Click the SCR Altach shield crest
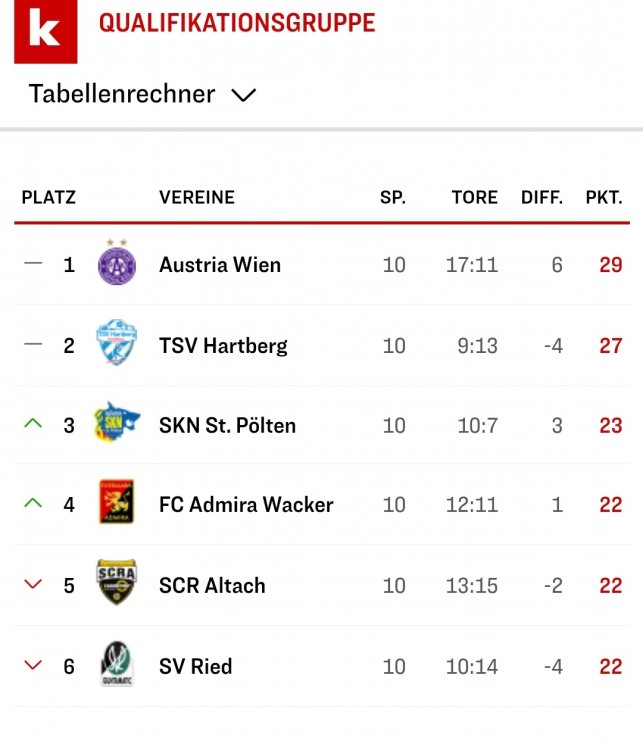Image resolution: width=643 pixels, height=750 pixels. pyautogui.click(x=117, y=582)
